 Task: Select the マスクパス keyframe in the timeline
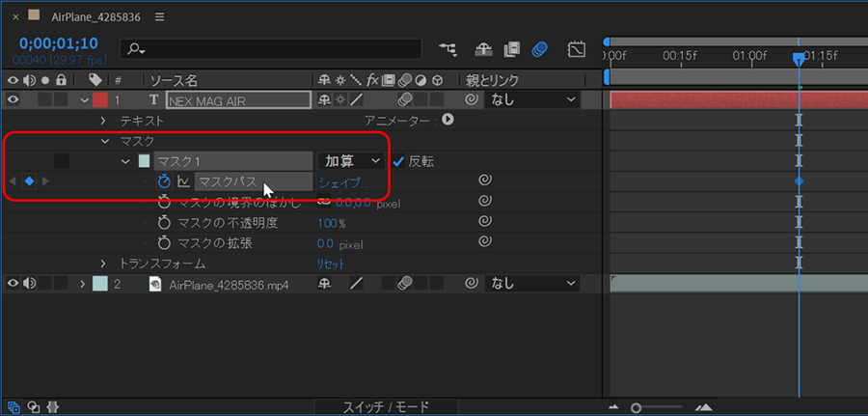coord(799,181)
